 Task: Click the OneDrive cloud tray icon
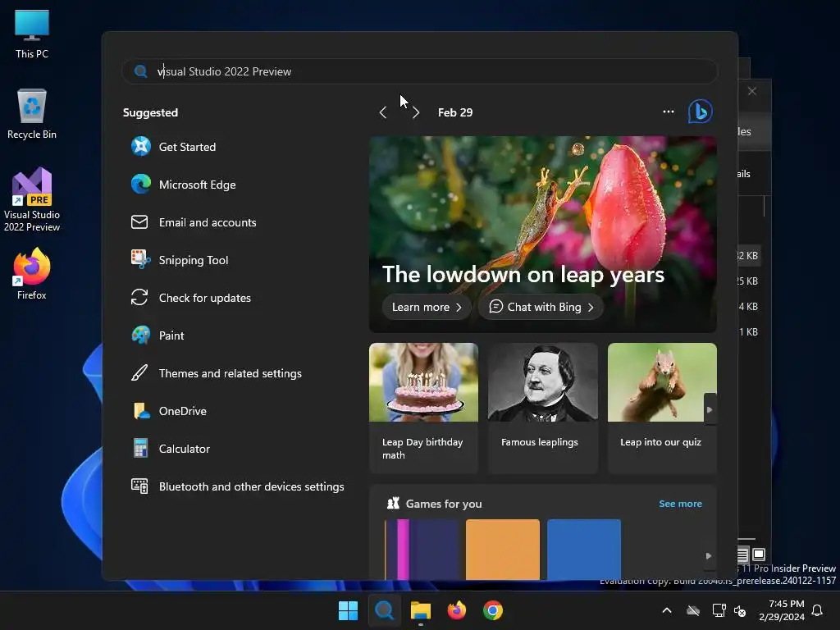(693, 610)
